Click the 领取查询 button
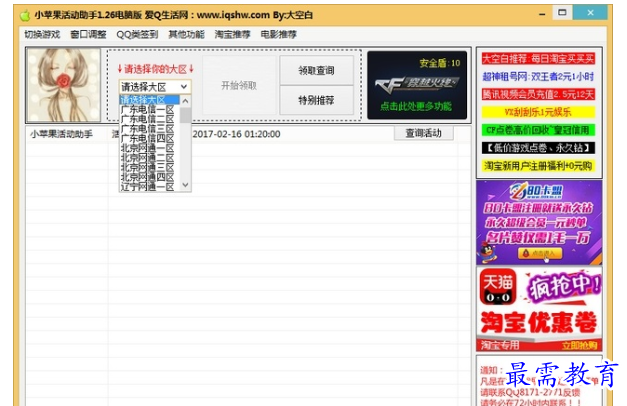Viewport: 627px width, 406px height. point(316,70)
